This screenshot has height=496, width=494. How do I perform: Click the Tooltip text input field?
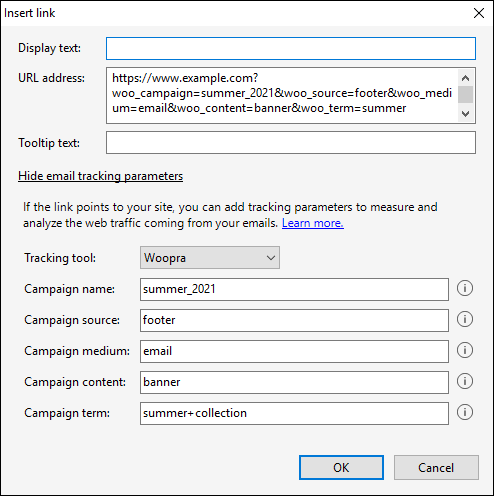tap(291, 143)
